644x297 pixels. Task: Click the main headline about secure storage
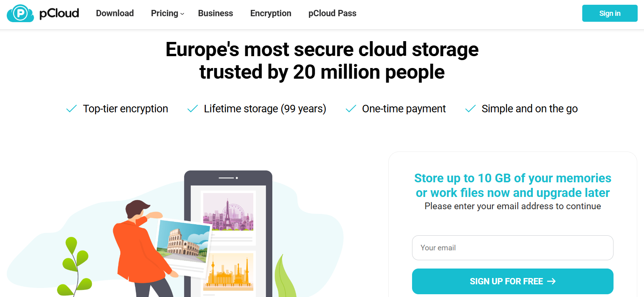[322, 61]
